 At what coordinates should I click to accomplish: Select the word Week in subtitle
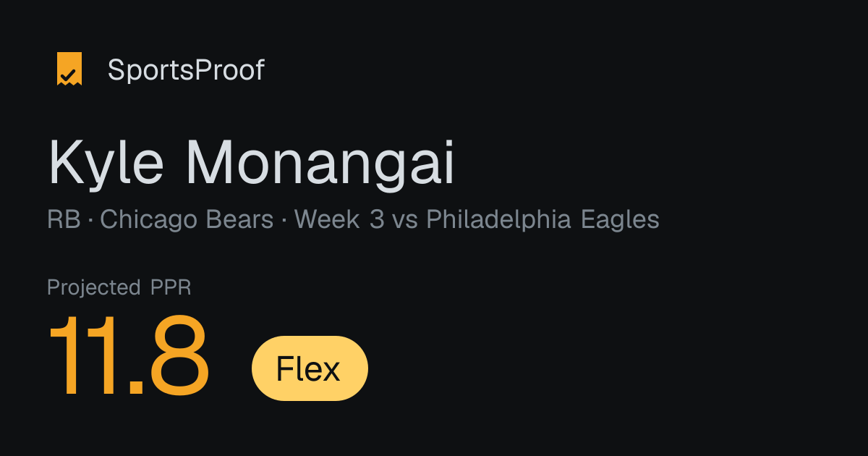point(327,219)
